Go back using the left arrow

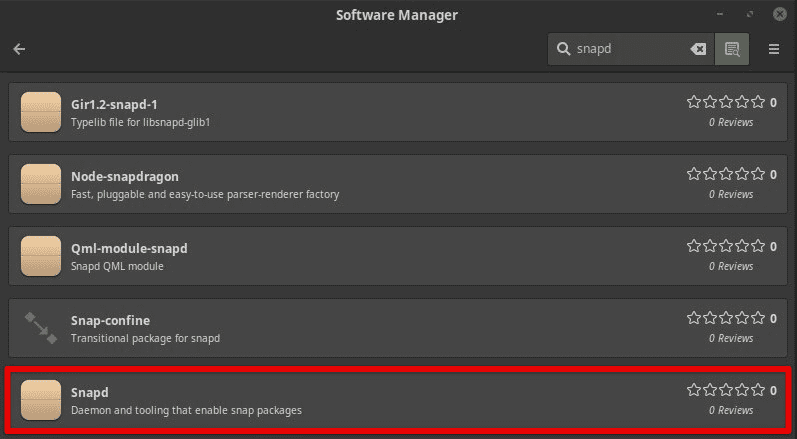tap(19, 49)
